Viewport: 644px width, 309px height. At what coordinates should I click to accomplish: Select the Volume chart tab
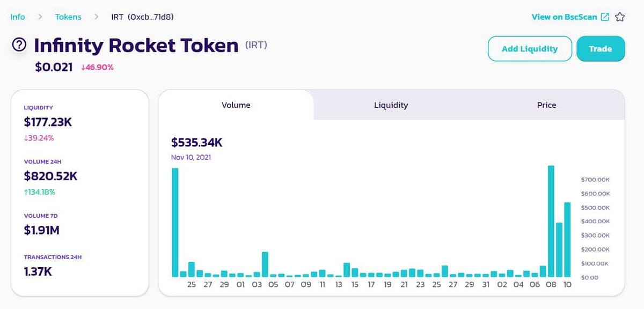[236, 105]
